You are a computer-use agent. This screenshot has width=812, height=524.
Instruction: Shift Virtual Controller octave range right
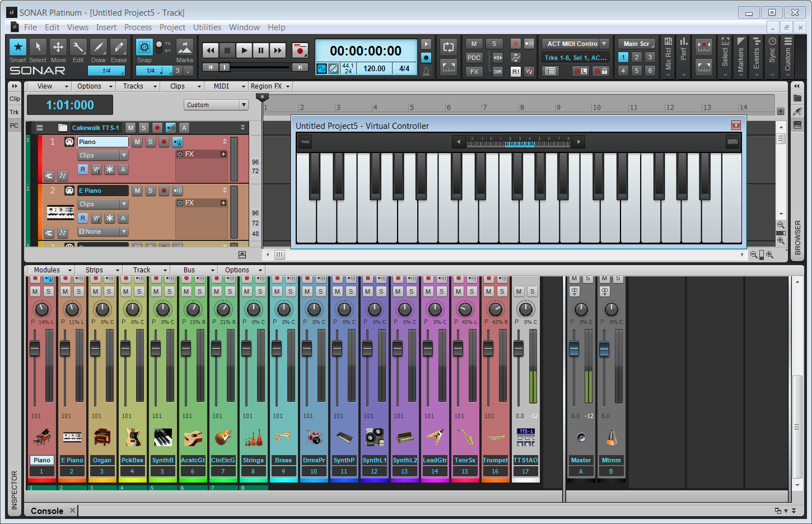[x=579, y=142]
